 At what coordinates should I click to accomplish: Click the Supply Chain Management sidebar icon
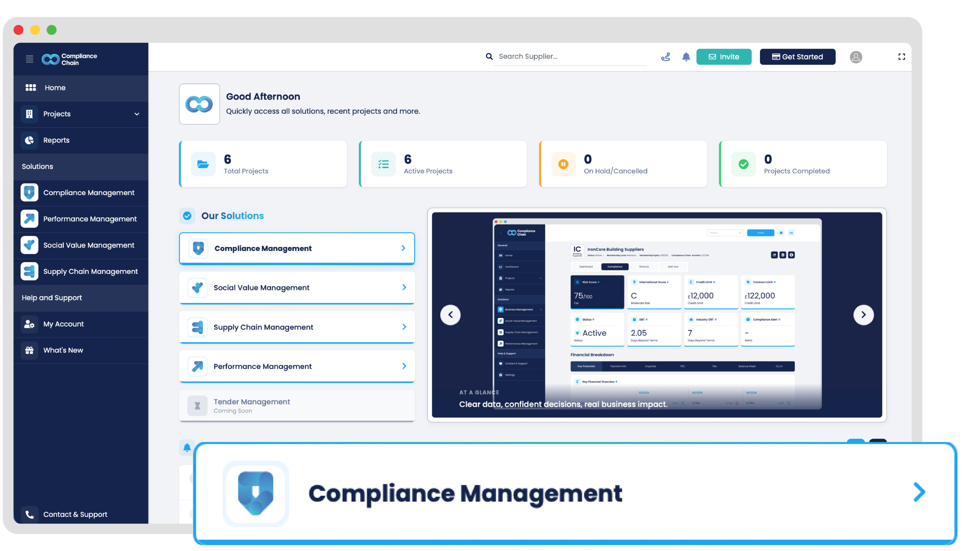[29, 271]
